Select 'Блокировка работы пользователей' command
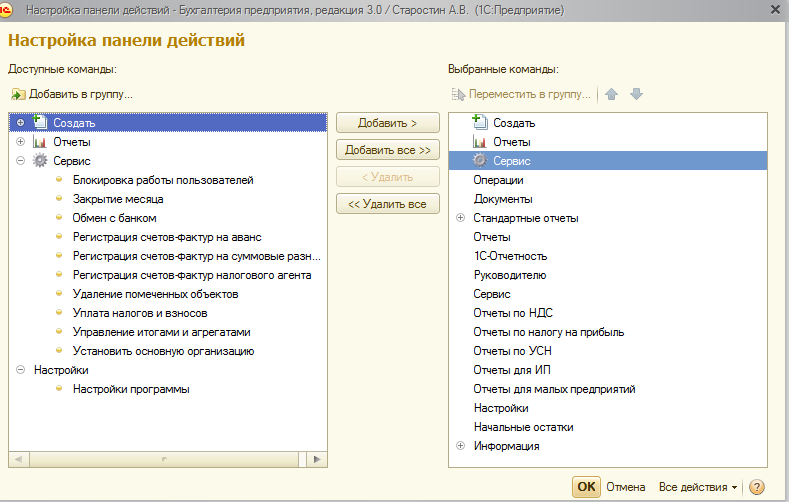 point(163,180)
